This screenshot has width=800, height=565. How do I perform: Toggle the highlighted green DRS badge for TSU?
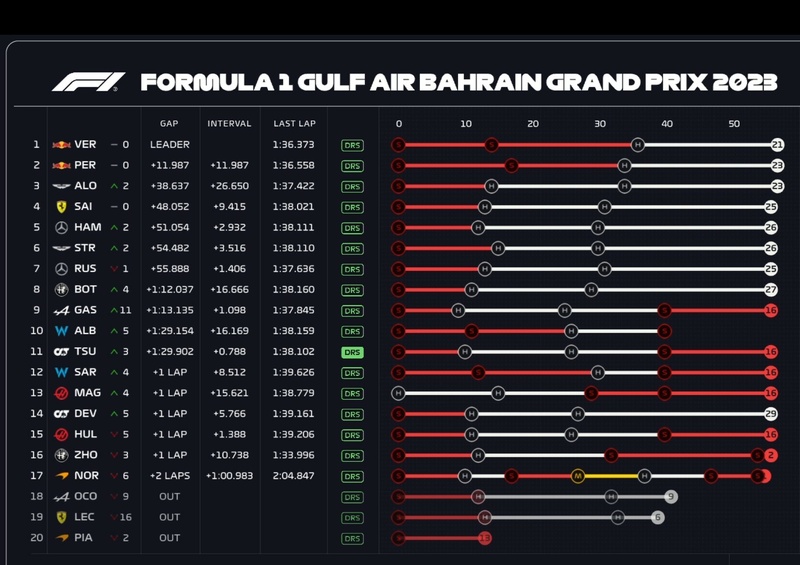352,352
